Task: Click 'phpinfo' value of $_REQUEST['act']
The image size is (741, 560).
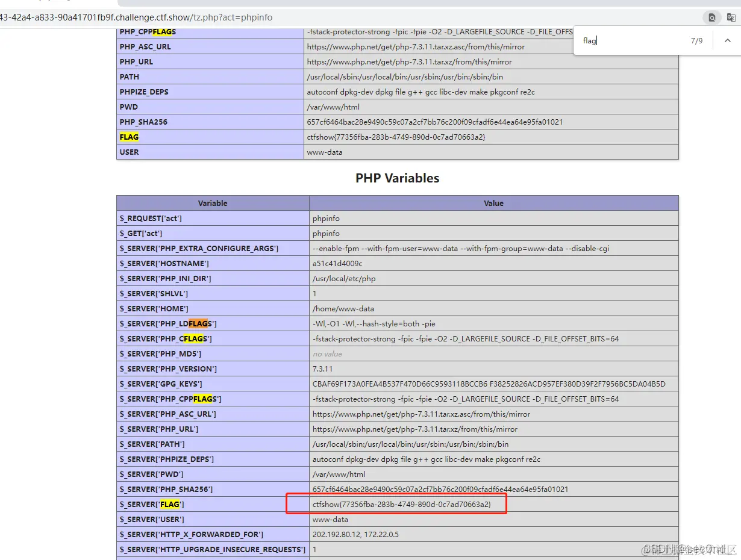Action: click(326, 218)
